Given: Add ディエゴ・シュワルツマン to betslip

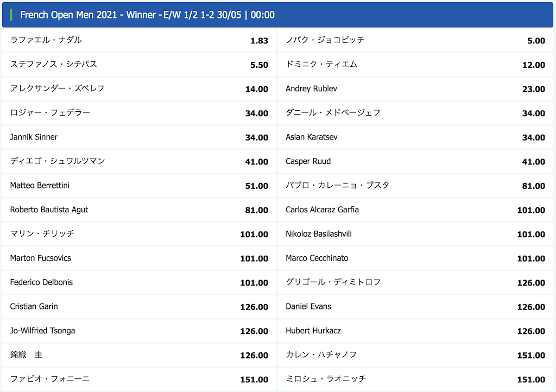Looking at the screenshot, I should (x=139, y=161).
